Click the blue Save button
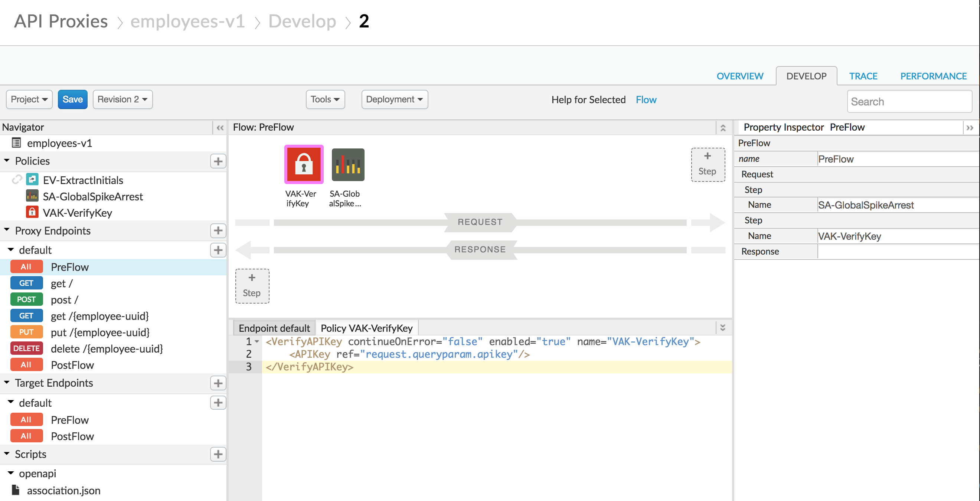The image size is (980, 501). click(73, 99)
